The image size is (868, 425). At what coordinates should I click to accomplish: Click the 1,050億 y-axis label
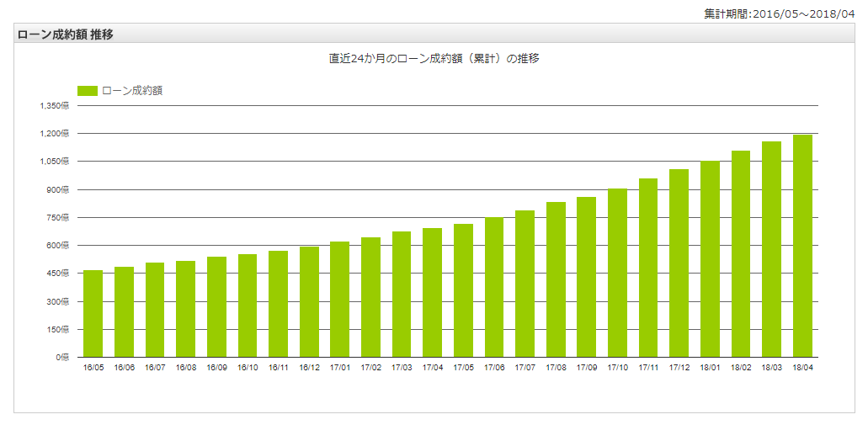tap(55, 162)
